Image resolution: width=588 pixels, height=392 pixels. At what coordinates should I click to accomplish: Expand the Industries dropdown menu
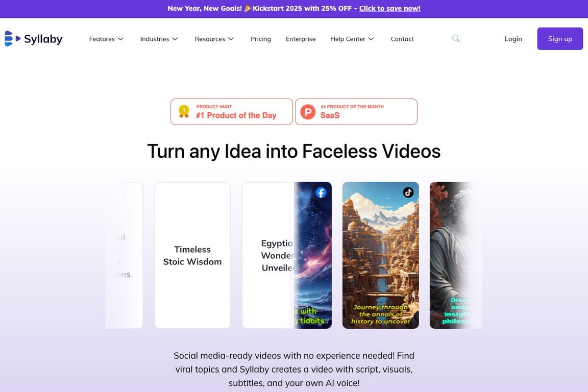[x=159, y=39]
